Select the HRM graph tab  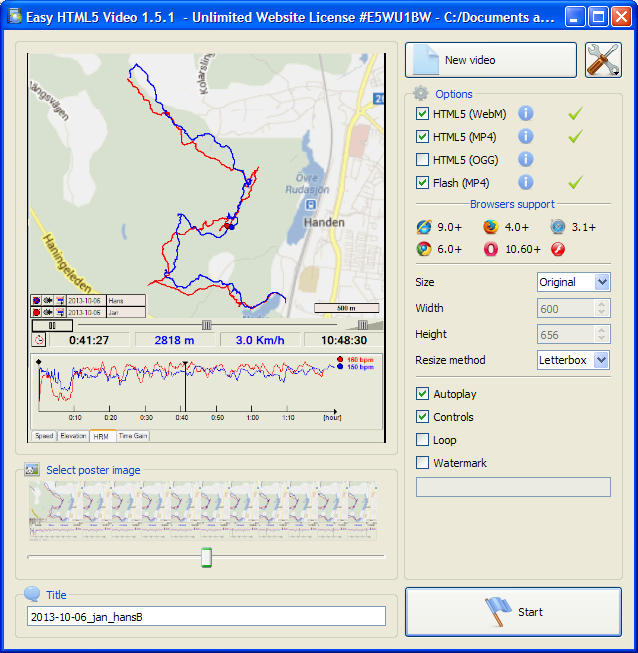(101, 436)
